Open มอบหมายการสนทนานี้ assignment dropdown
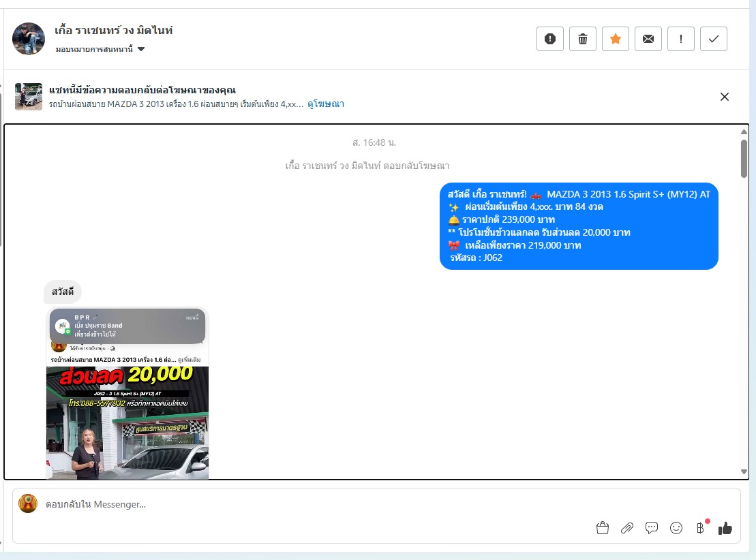The height and width of the screenshot is (560, 756). pyautogui.click(x=100, y=49)
